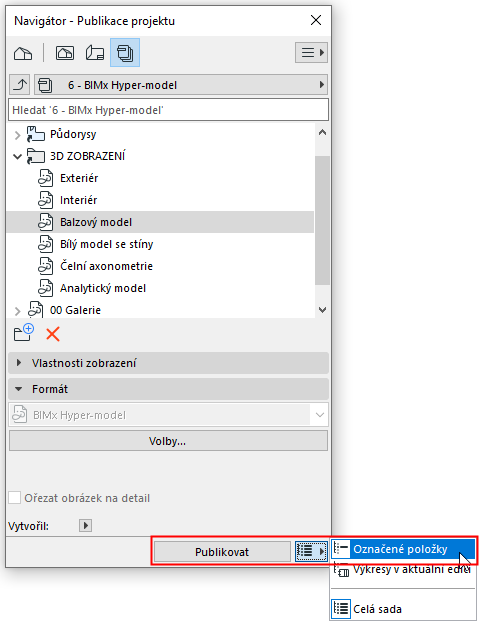Click the Publikovat button

click(222, 552)
